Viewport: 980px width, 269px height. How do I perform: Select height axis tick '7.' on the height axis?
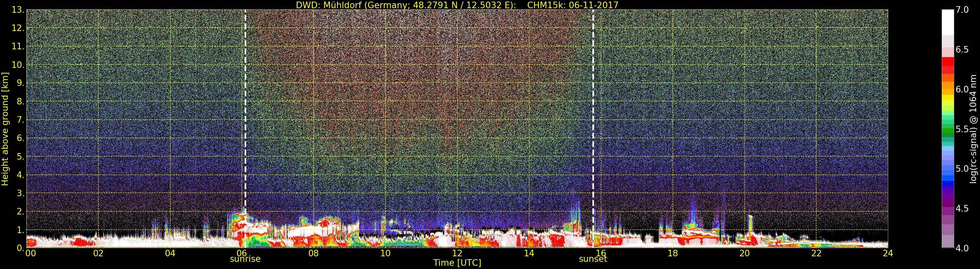point(21,120)
